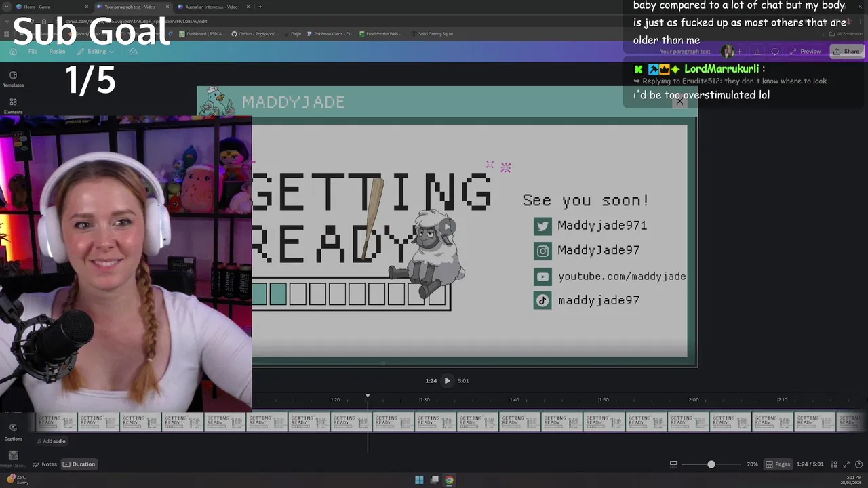Open a new browser tab with plus
The height and width of the screenshot is (488, 868).
(x=260, y=7)
